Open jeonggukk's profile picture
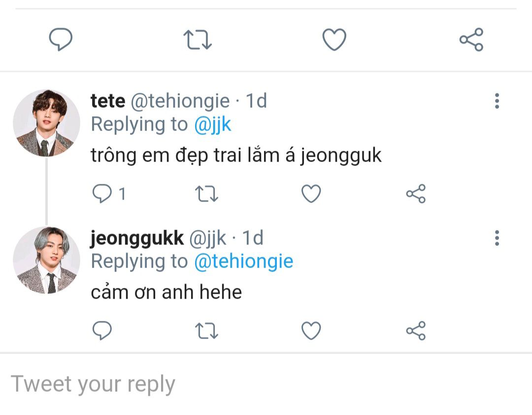This screenshot has height=415, width=532. tap(46, 260)
